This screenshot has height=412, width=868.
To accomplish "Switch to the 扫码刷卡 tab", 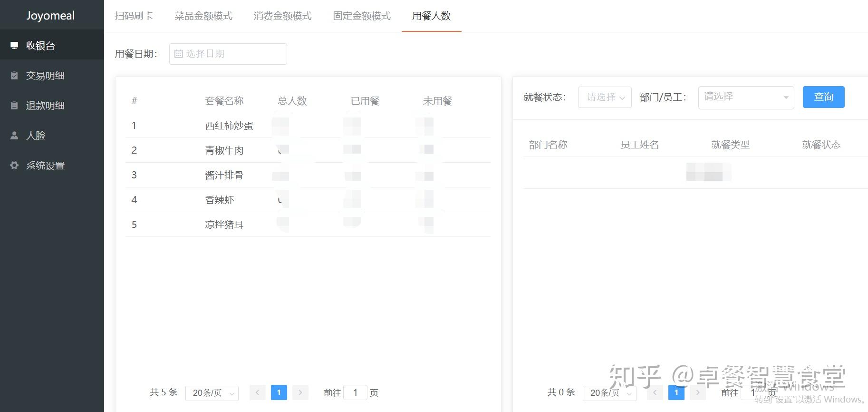I will pos(134,16).
